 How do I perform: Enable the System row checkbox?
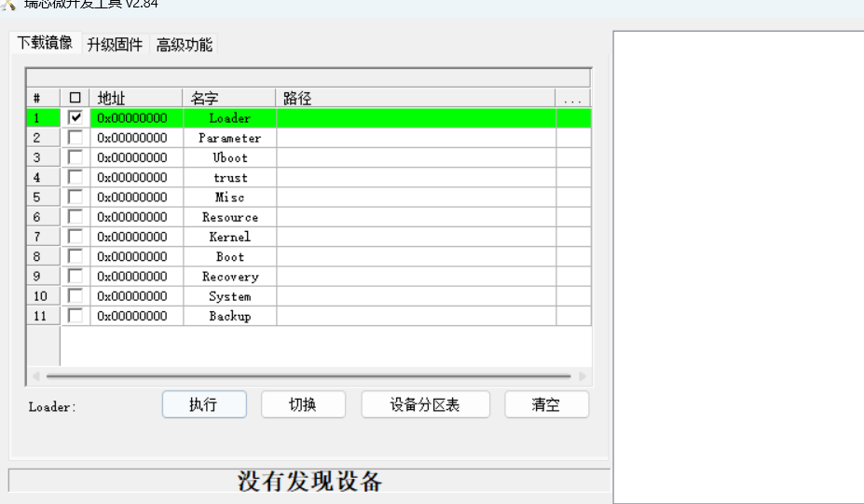pos(75,296)
